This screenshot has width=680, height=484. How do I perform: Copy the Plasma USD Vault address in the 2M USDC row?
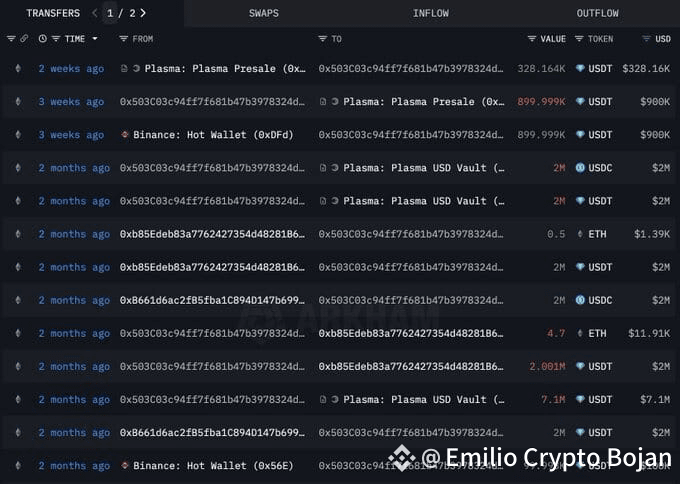(x=323, y=168)
